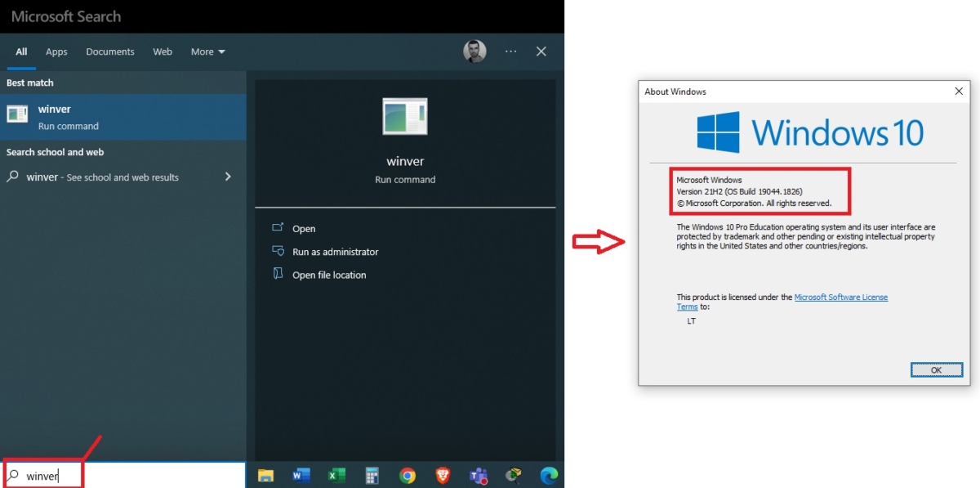Open Microsoft Edge from the taskbar
This screenshot has width=980, height=488.
(x=549, y=475)
